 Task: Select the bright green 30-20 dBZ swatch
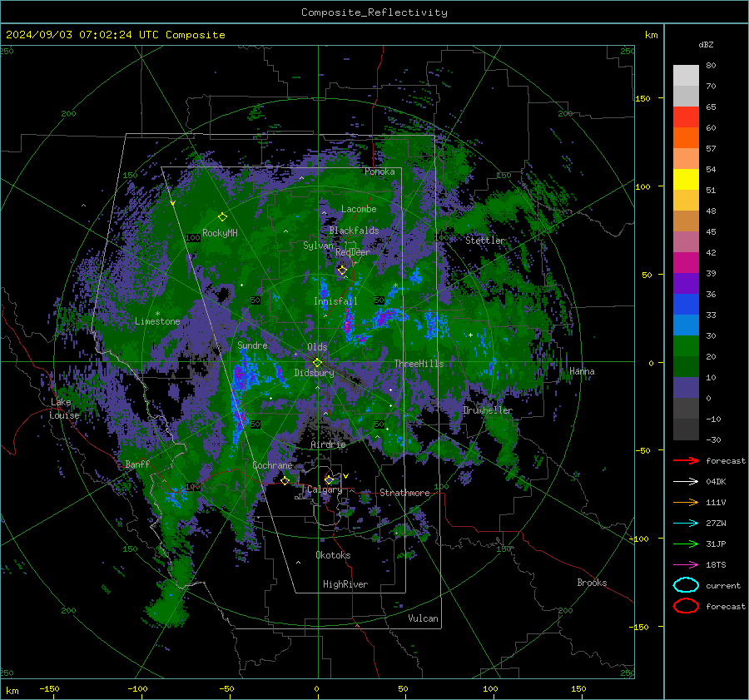pyautogui.click(x=686, y=345)
